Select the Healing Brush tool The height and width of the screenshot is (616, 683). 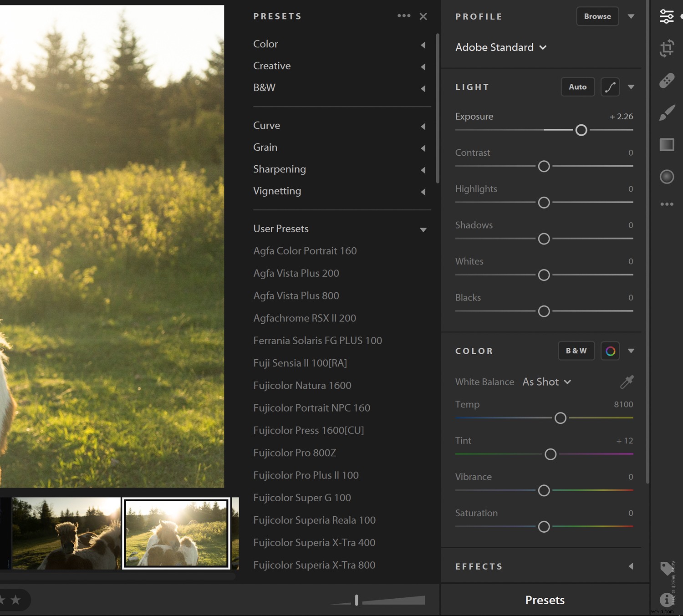point(667,80)
